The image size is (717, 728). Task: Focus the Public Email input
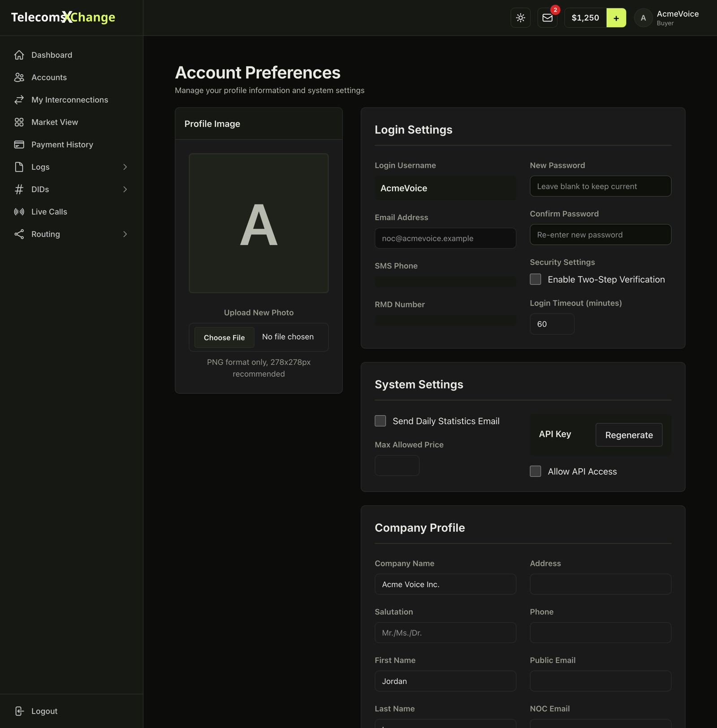click(600, 681)
